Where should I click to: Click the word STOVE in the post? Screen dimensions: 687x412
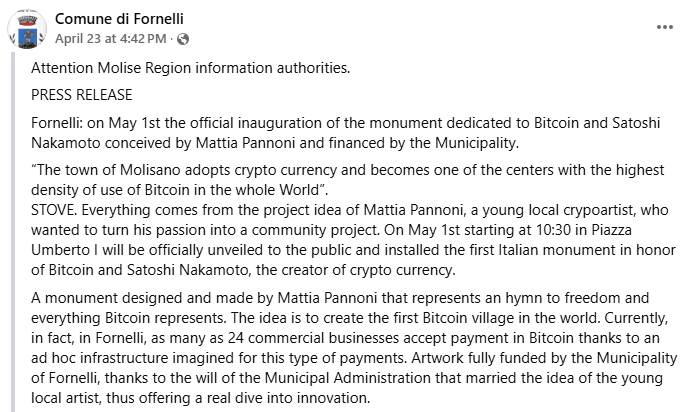(54, 210)
